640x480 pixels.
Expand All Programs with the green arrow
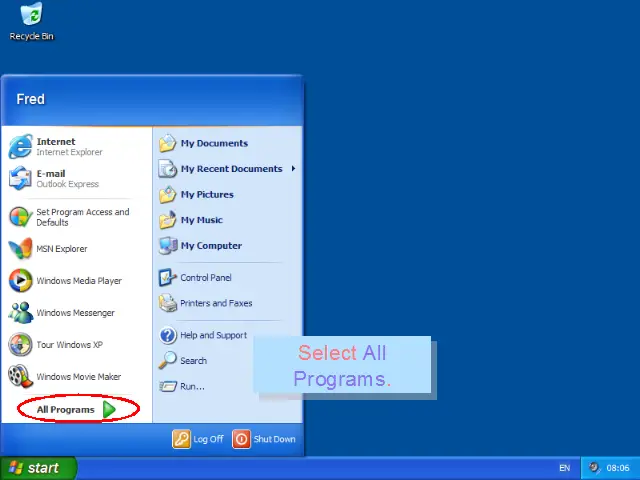(109, 409)
